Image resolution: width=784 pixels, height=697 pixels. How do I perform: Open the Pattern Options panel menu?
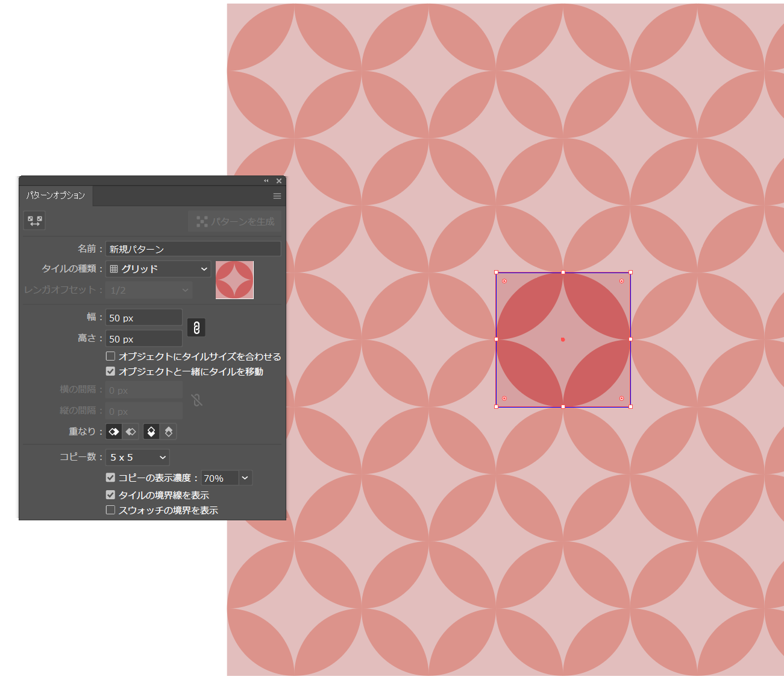click(x=277, y=196)
